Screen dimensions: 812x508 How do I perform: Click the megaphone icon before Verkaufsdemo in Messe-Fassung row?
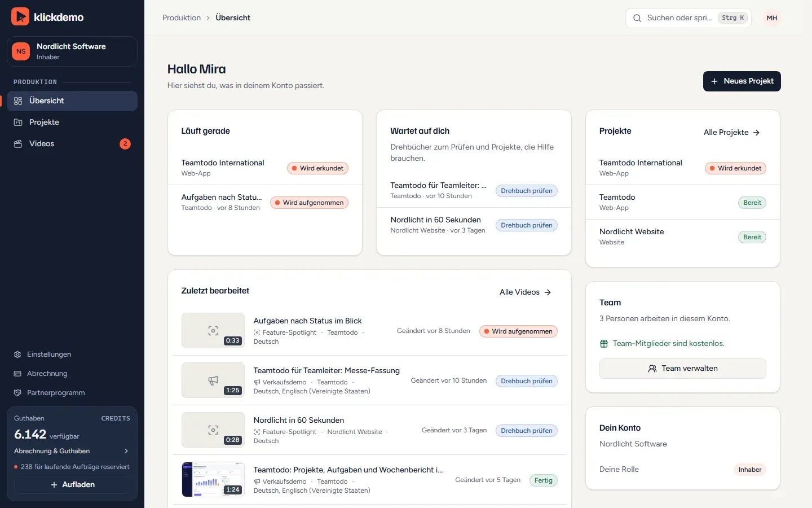tap(257, 383)
